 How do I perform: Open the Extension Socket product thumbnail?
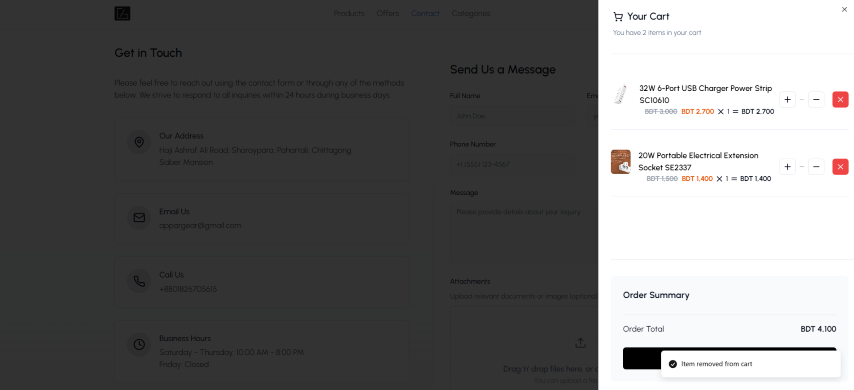coord(620,162)
